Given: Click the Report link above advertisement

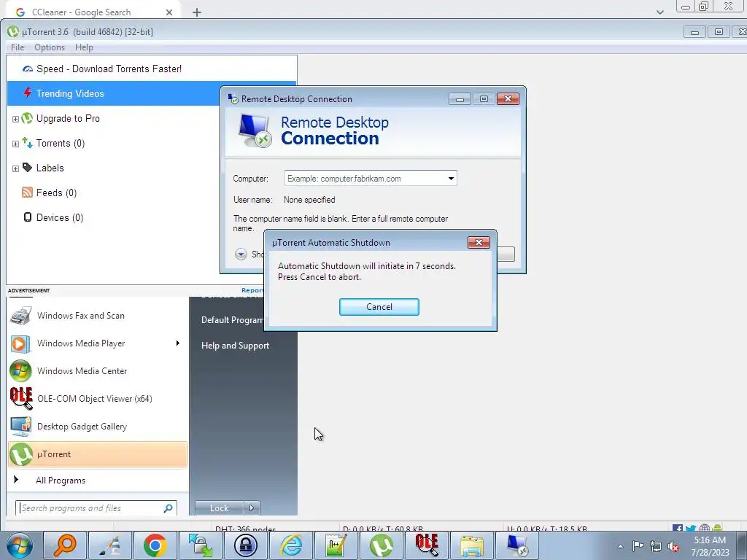Looking at the screenshot, I should click(252, 290).
